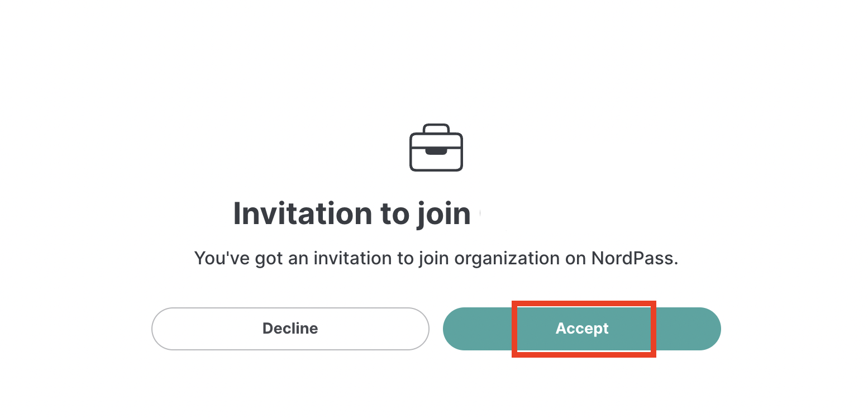Click the 'Decline' label text

click(290, 329)
